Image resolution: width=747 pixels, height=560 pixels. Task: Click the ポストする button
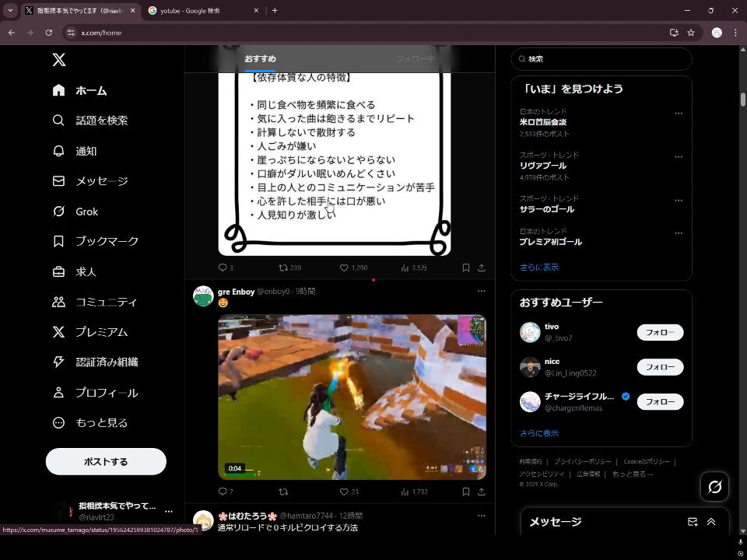(x=106, y=461)
